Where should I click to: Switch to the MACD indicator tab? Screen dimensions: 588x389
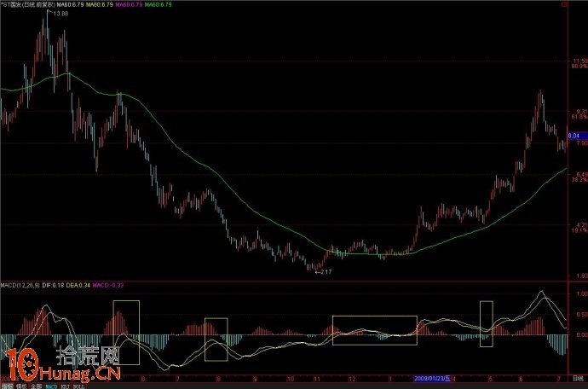pyautogui.click(x=51, y=386)
